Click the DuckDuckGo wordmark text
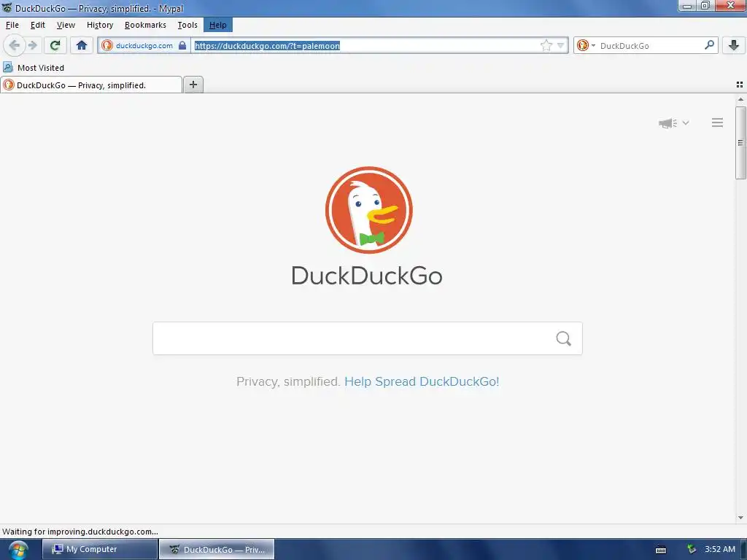Viewport: 747px width, 560px height. tap(367, 276)
